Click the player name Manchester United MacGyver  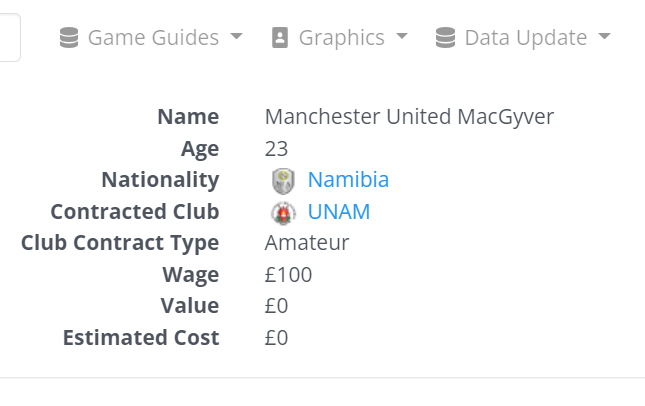click(x=409, y=117)
